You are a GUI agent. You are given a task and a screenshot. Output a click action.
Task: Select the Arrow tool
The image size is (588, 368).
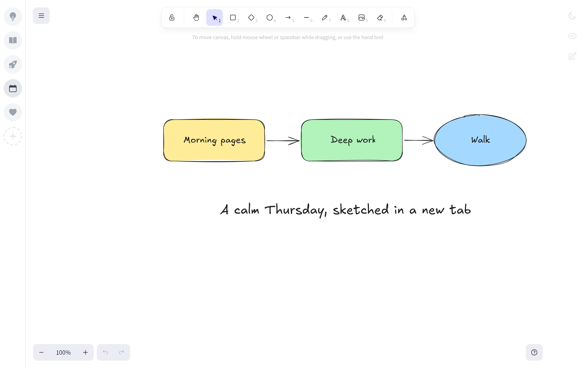click(288, 17)
